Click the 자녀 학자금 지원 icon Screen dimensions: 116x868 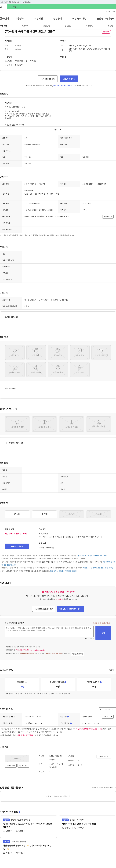coord(101,352)
